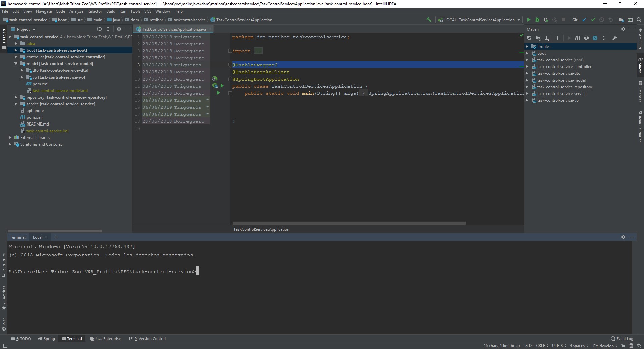Open Database side tool window

click(640, 92)
